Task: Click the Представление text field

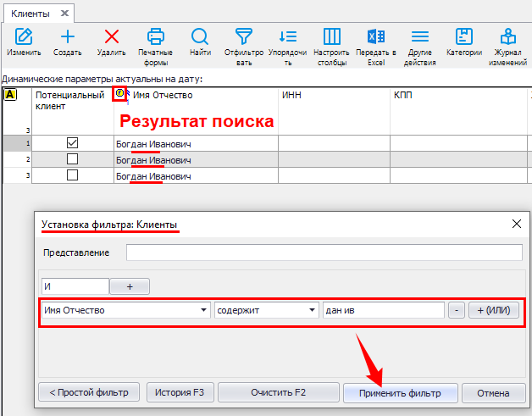Action: [324, 252]
